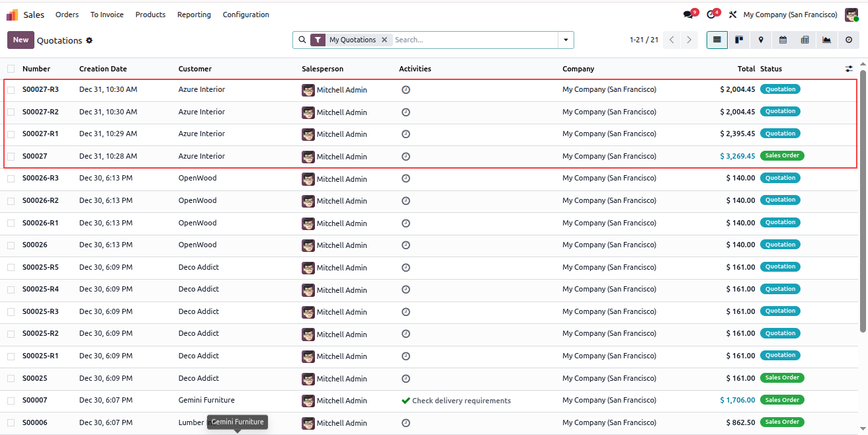Open the Quotations gear actions menu
868x435 pixels.
(89, 40)
